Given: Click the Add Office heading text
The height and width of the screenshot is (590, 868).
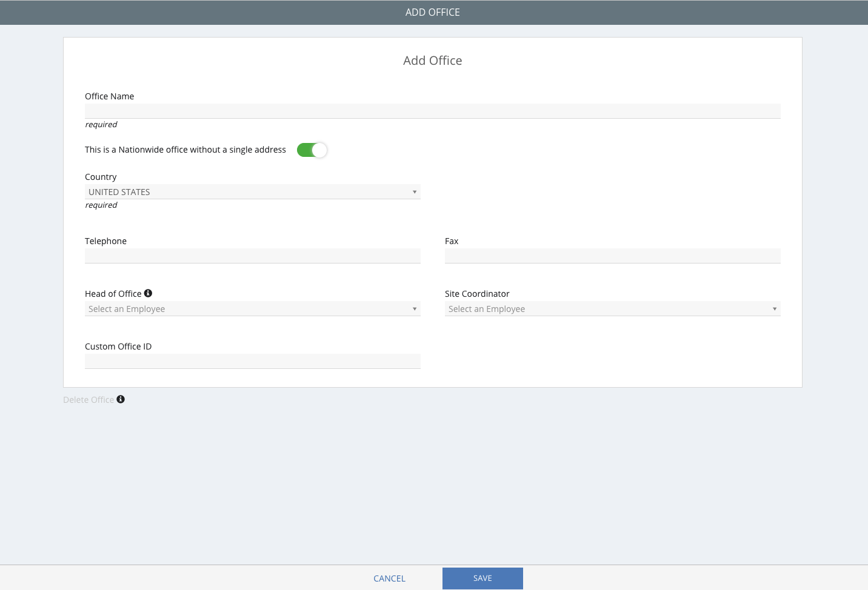Looking at the screenshot, I should point(433,61).
